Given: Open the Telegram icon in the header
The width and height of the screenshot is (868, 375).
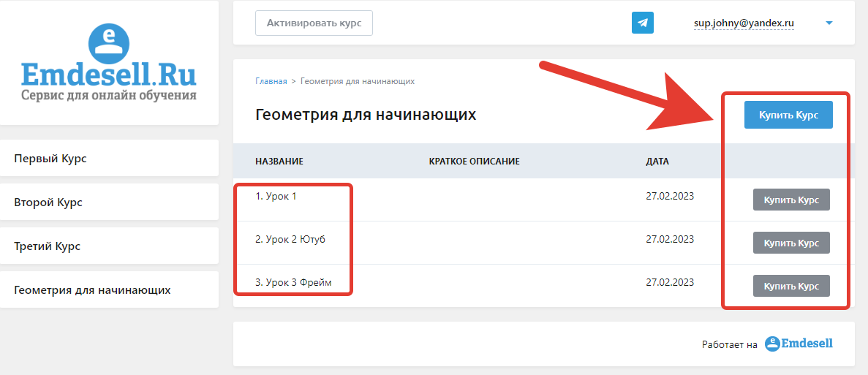Looking at the screenshot, I should coord(642,23).
